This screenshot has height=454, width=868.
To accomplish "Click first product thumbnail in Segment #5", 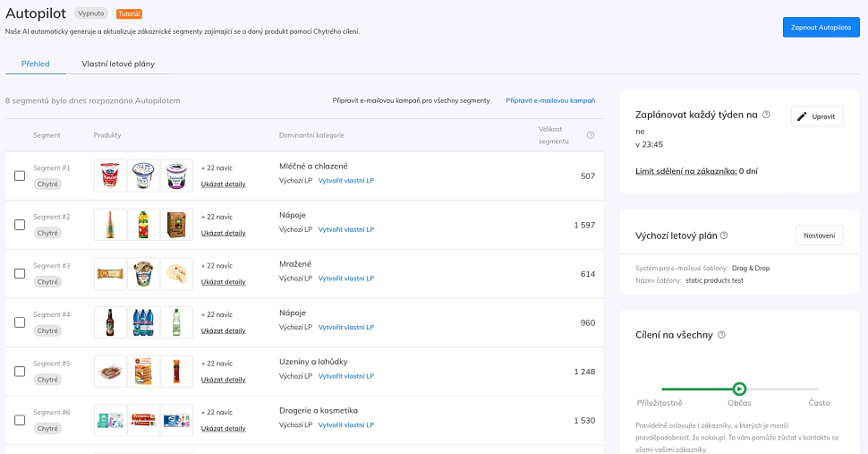I will pyautogui.click(x=110, y=371).
